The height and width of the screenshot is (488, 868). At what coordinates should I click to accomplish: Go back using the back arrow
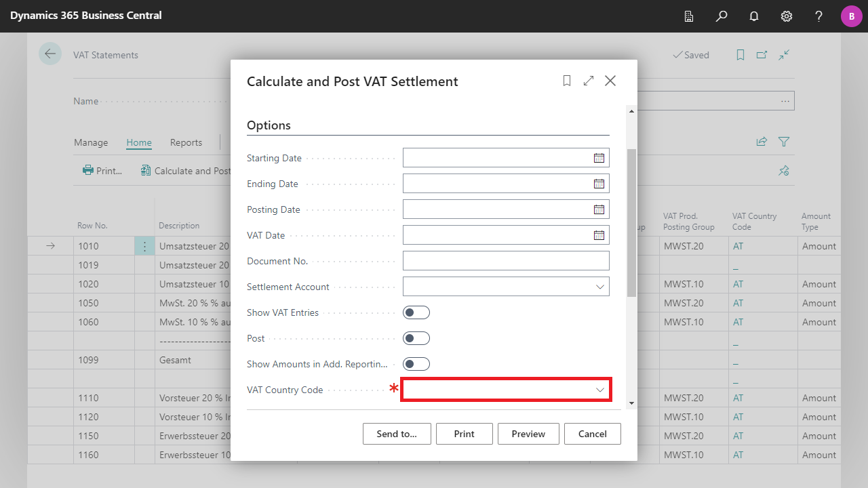(50, 54)
